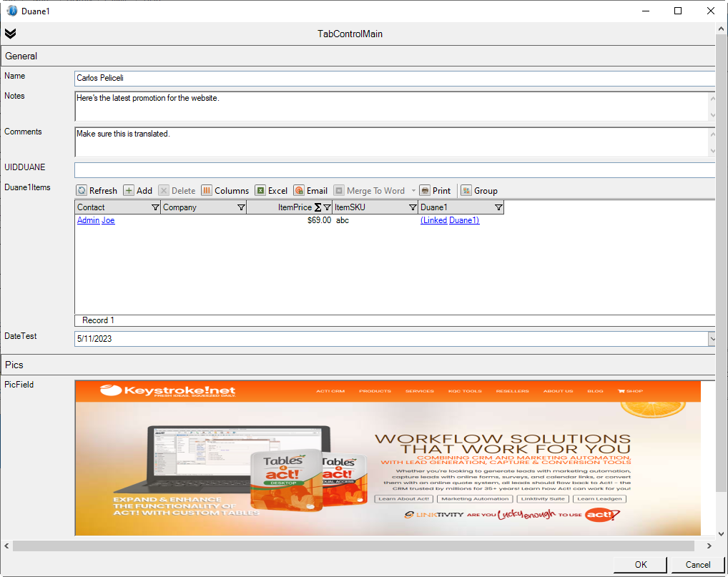
Task: Open the Contact column filter
Action: [155, 207]
